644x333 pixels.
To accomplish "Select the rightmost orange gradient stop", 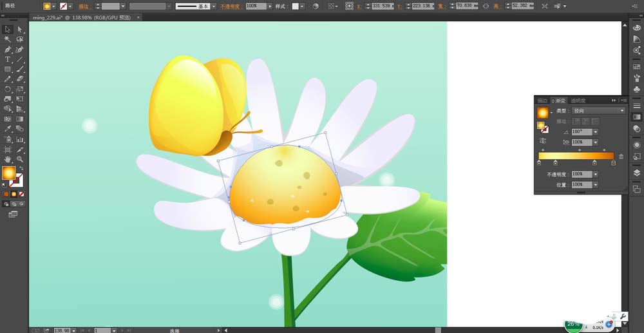I will 613,163.
